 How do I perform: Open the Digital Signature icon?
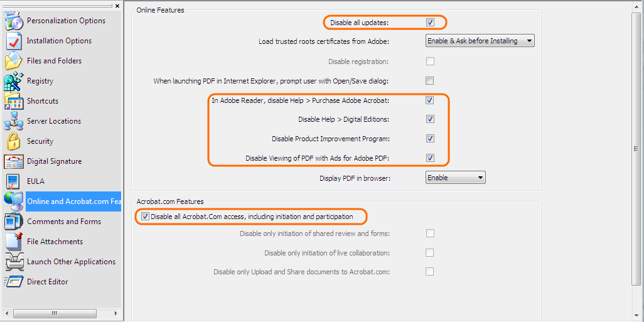pos(14,161)
